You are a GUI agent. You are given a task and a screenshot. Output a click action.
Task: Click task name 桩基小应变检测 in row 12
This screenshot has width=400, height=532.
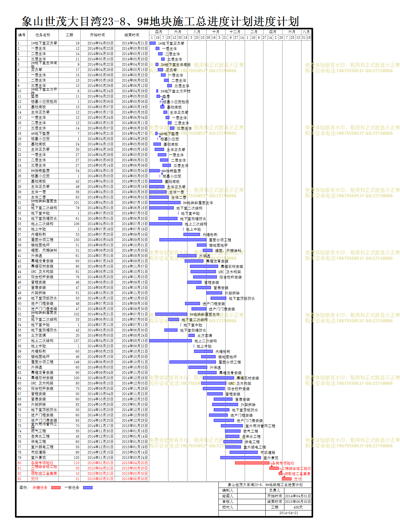44,102
